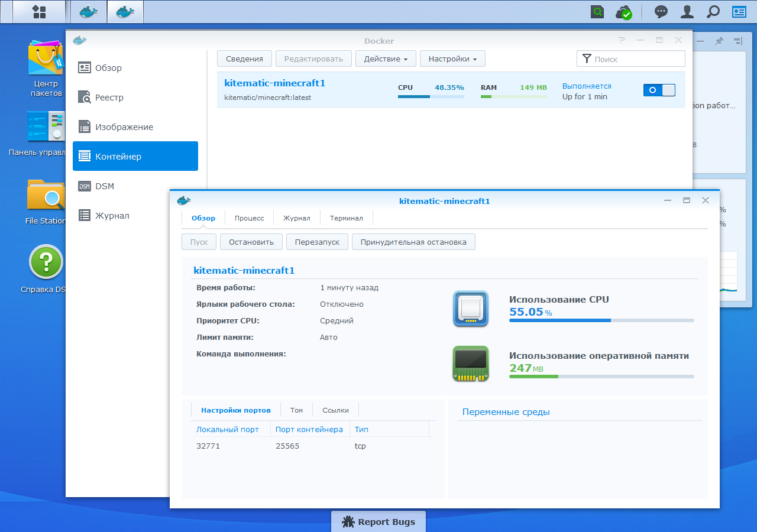
Task: Go to DSM in the Docker sidebar
Action: pyautogui.click(x=135, y=186)
